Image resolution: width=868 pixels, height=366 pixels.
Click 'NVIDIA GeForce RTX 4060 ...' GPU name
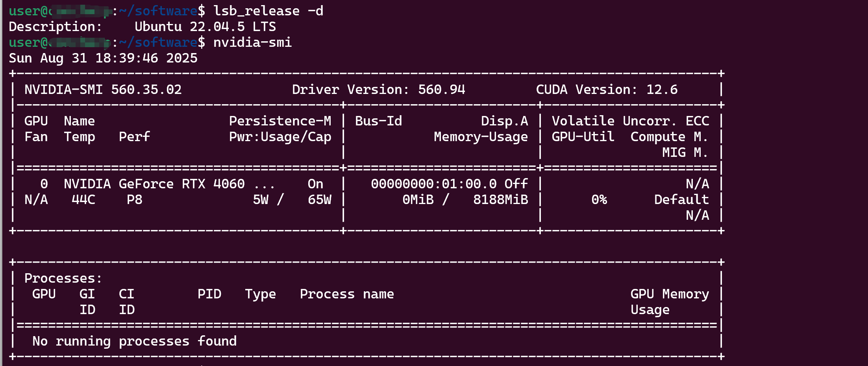point(169,184)
